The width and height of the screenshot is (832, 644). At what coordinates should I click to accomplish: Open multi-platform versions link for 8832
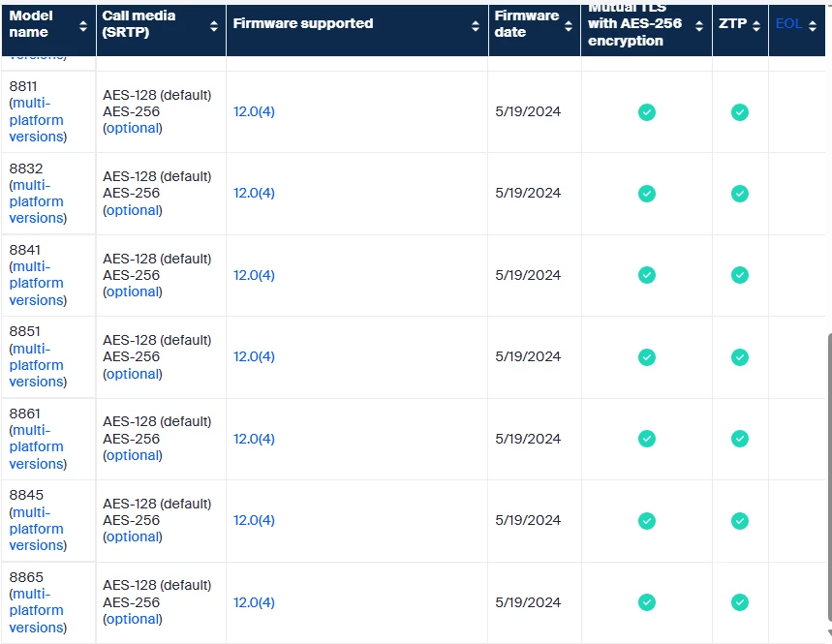[37, 201]
